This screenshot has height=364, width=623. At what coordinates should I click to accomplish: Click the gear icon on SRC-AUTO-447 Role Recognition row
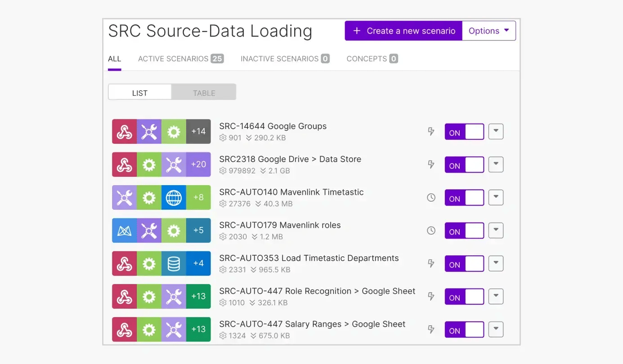pos(149,296)
